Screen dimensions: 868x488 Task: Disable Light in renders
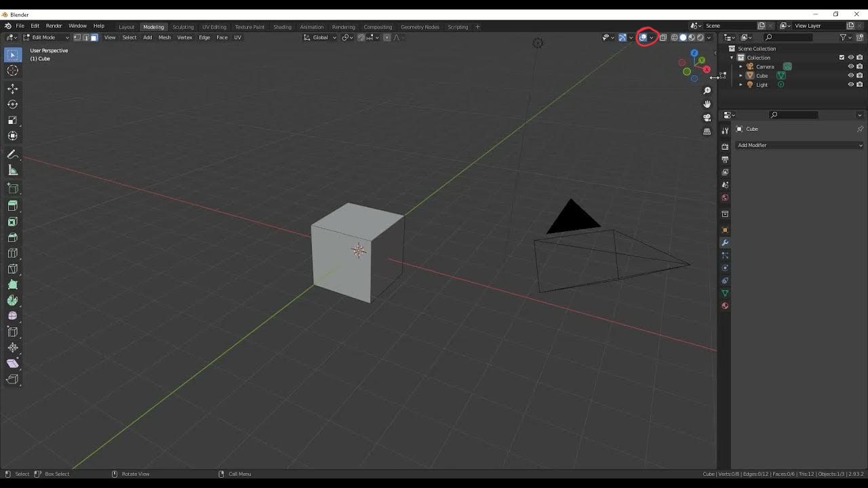coord(860,85)
